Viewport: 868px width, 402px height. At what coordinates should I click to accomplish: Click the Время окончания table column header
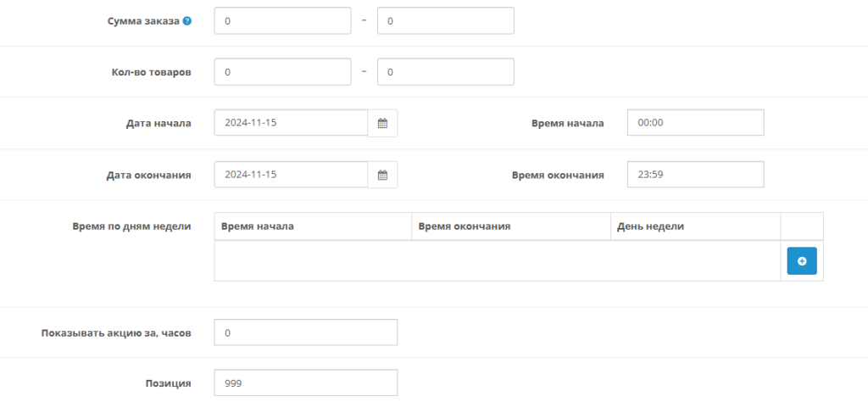(465, 226)
